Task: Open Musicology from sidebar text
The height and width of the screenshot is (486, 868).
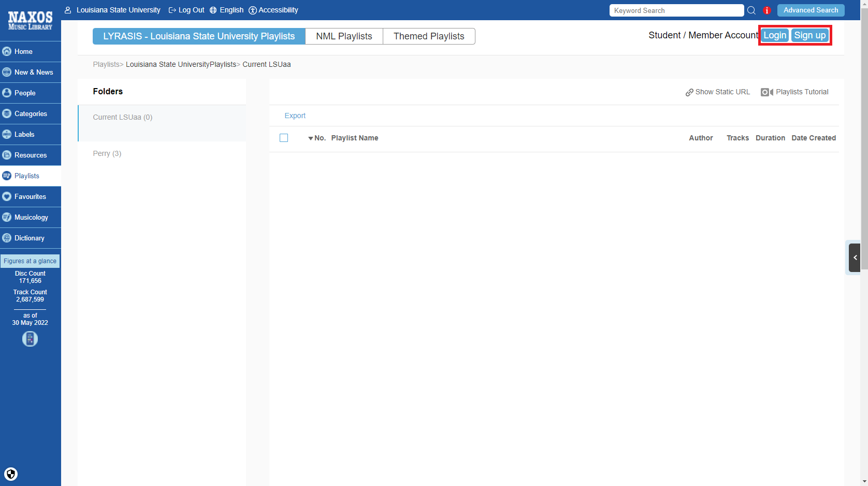Action: tap(31, 217)
